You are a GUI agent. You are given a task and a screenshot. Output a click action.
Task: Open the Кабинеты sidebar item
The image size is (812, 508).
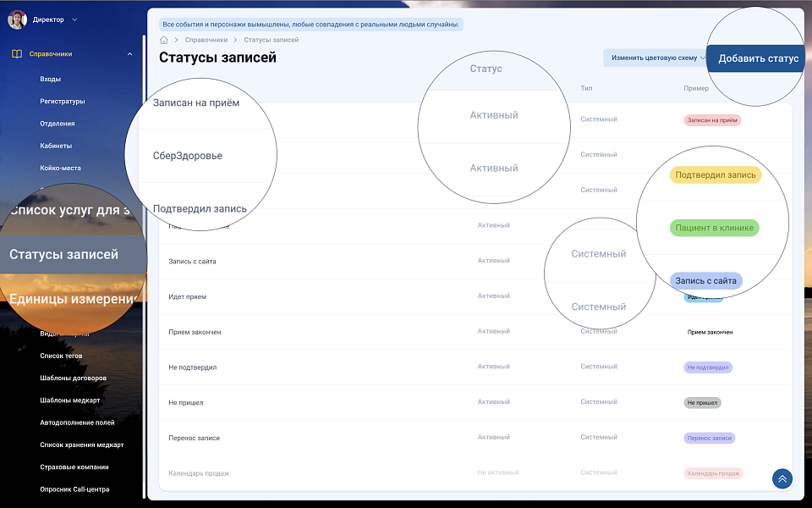pos(56,146)
